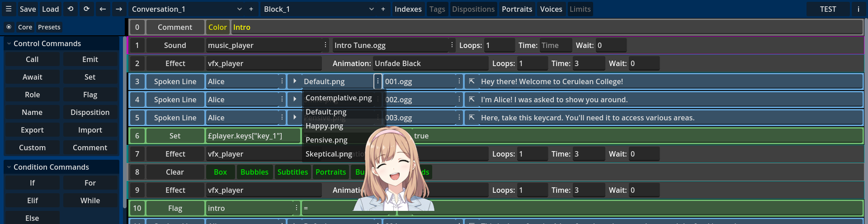Click the undo arrow icon

click(x=70, y=9)
